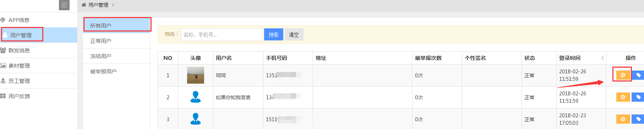Click the blue 搜索 button
This screenshot has width=644, height=129.
pos(273,34)
